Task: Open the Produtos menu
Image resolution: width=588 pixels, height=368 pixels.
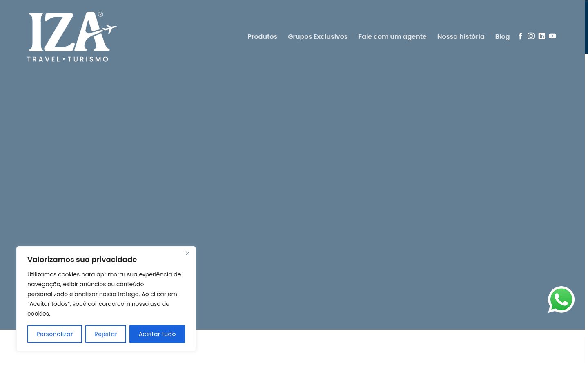Action: [262, 36]
